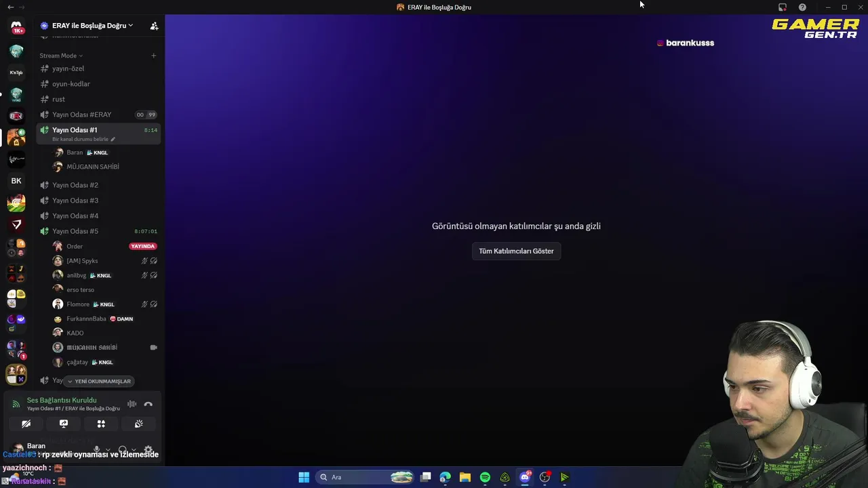Launch Microsoft Edge from the taskbar
The image size is (868, 488).
(446, 477)
